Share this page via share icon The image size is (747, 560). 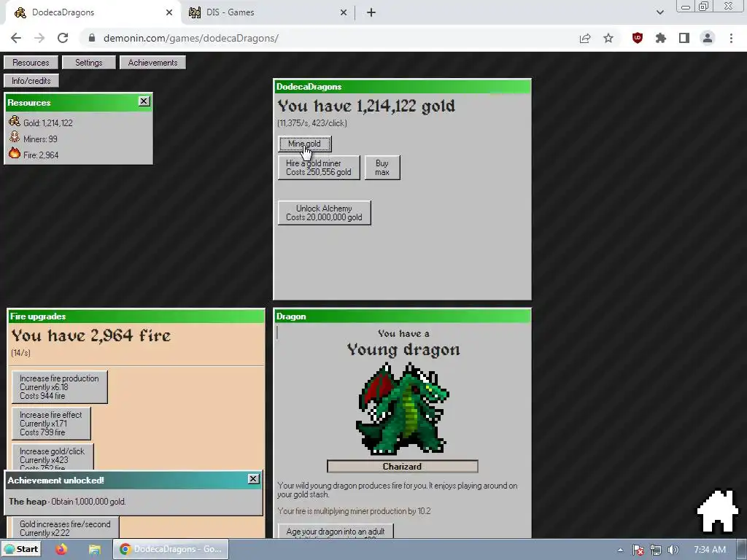click(585, 38)
